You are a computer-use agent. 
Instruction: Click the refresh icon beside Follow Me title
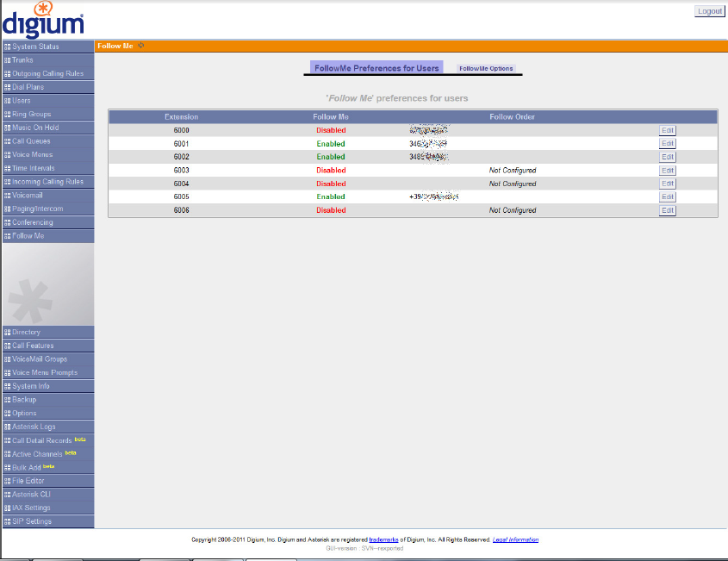point(141,46)
